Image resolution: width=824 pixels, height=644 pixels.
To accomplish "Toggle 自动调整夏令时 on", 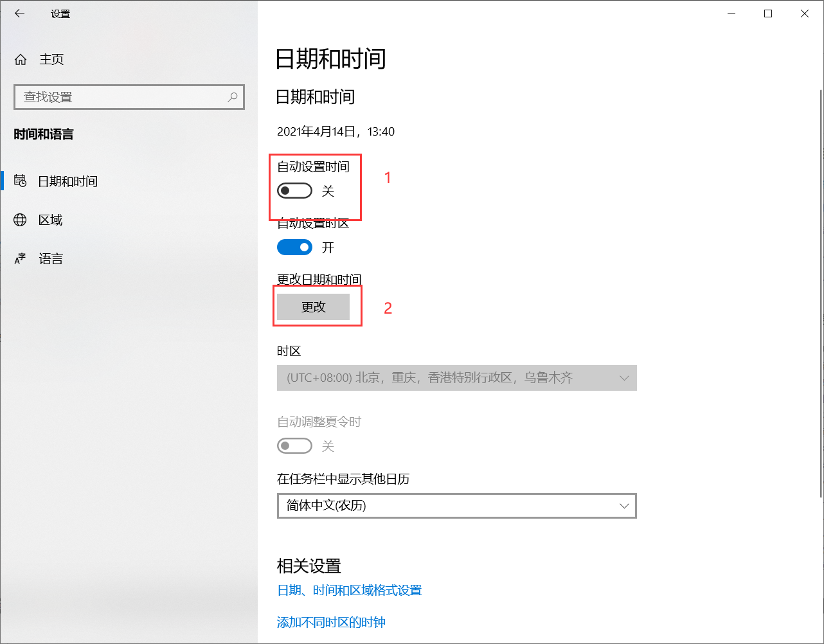I will point(294,445).
